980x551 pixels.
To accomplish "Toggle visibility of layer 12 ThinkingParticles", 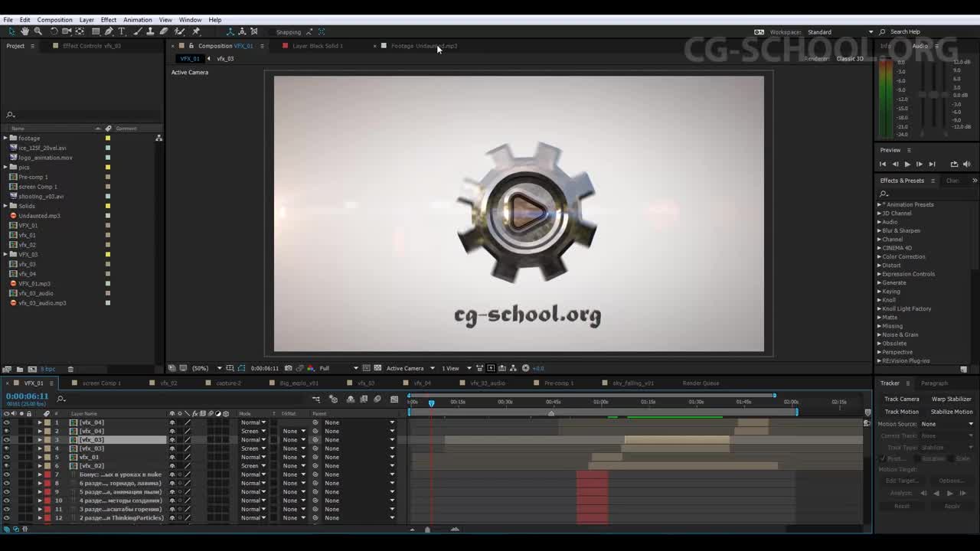I will (7, 518).
